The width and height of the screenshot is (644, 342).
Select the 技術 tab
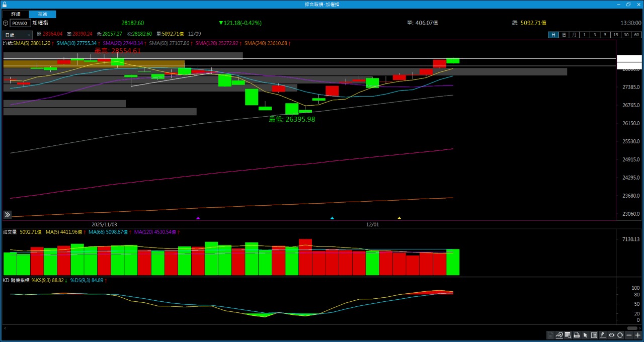[x=43, y=15]
